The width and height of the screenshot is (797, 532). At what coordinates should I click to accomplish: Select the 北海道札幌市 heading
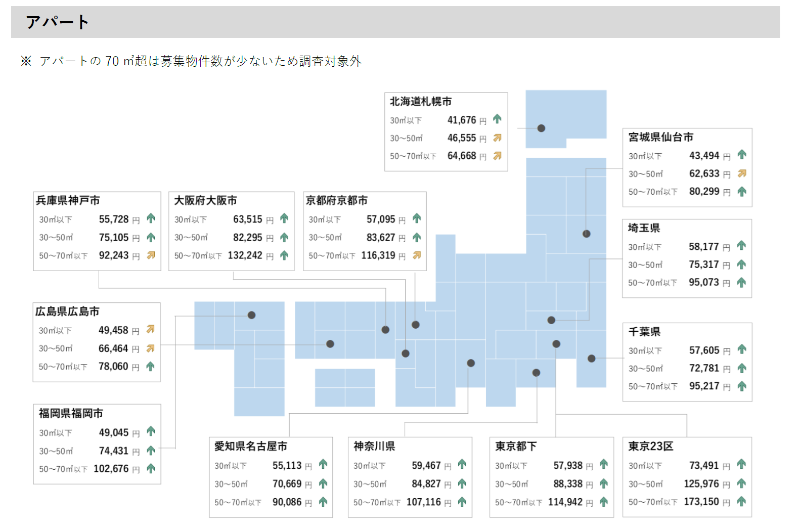(420, 102)
